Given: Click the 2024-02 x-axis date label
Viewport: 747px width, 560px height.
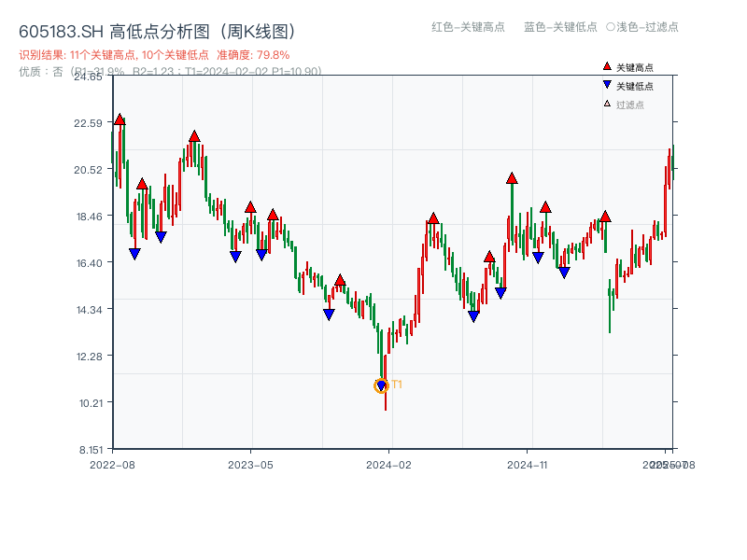Looking at the screenshot, I should click(x=388, y=464).
